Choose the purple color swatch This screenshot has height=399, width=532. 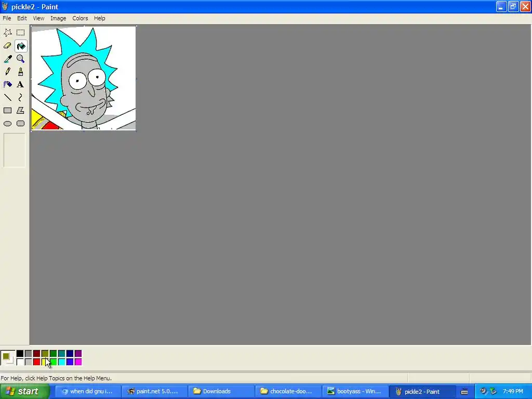click(x=78, y=354)
